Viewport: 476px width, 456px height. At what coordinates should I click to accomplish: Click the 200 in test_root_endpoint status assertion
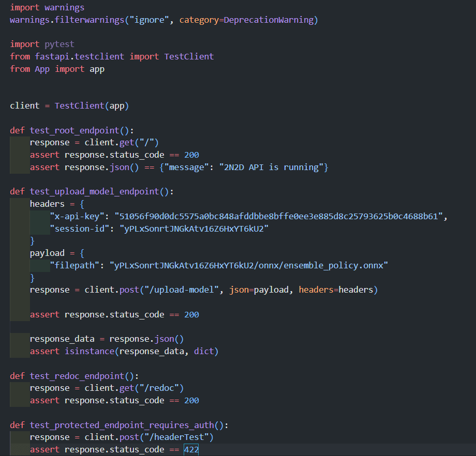click(x=191, y=155)
